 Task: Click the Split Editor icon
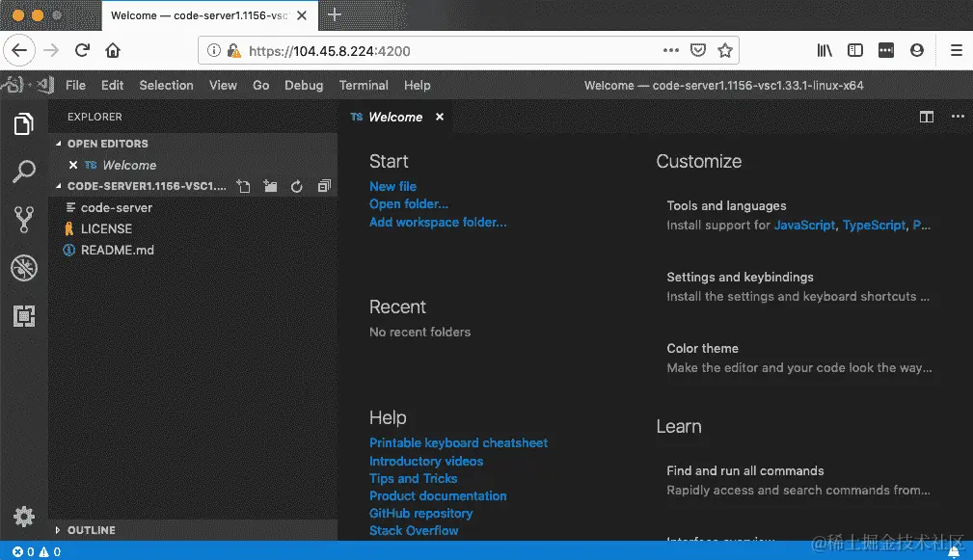click(927, 117)
